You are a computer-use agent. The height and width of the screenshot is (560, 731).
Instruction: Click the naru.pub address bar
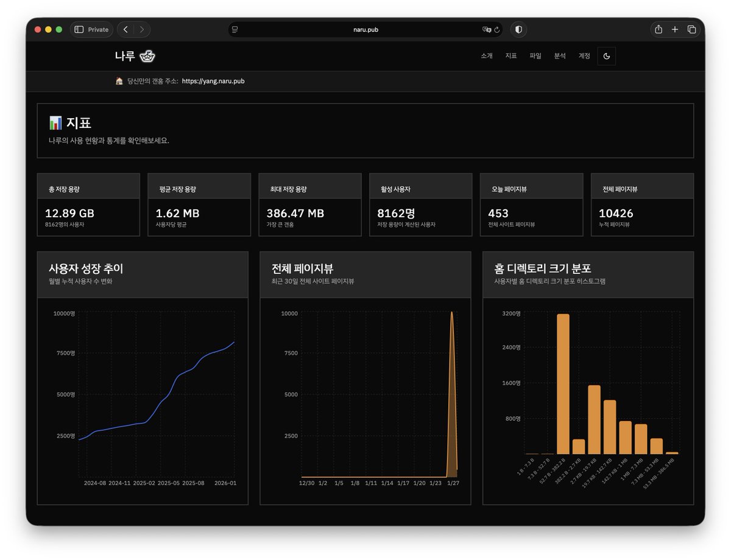point(365,29)
